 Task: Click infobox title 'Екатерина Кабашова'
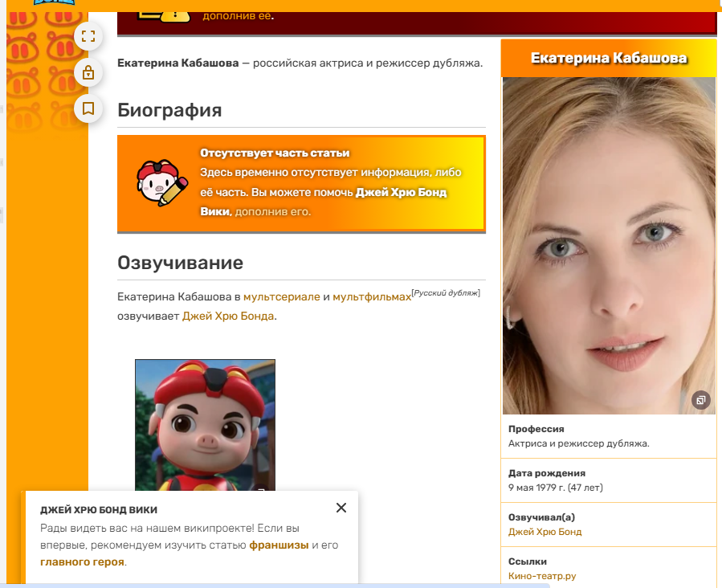point(609,58)
